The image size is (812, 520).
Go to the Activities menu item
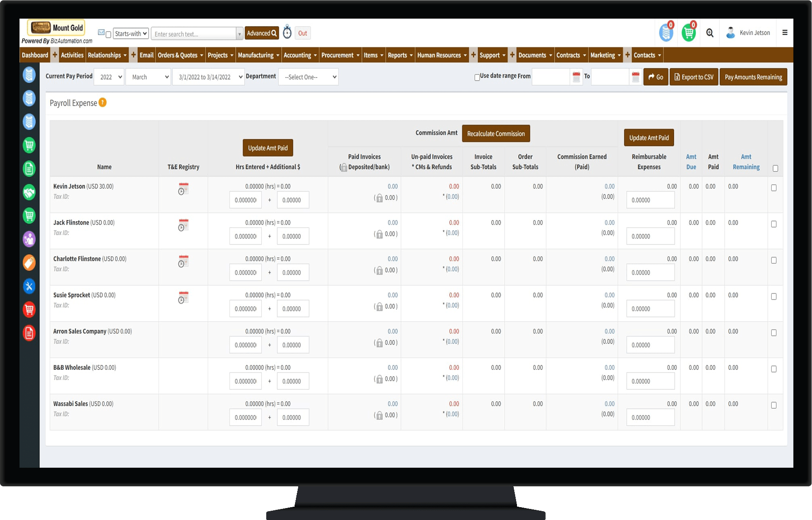72,55
